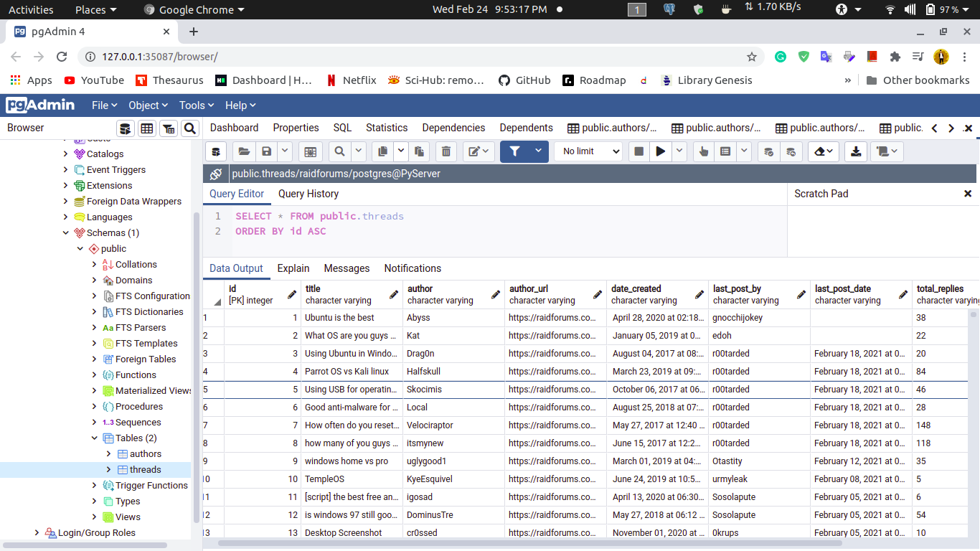980x551 pixels.
Task: Click the View Data grid icon in Browser panel
Action: 147,128
